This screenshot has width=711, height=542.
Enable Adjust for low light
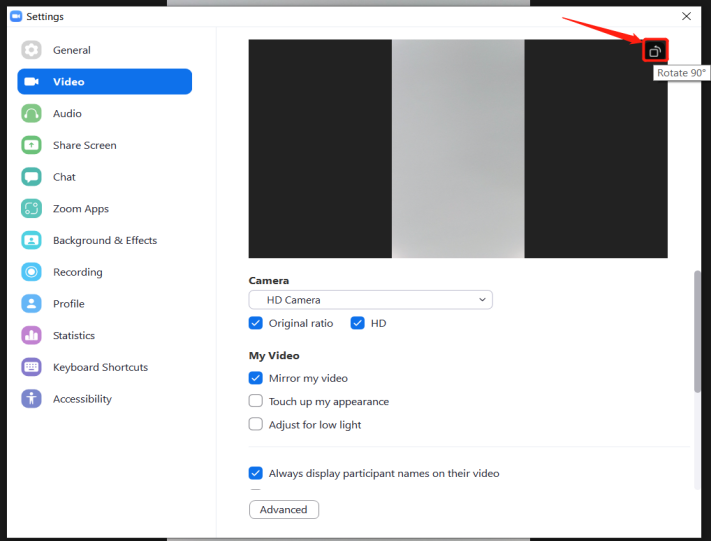pyautogui.click(x=256, y=425)
